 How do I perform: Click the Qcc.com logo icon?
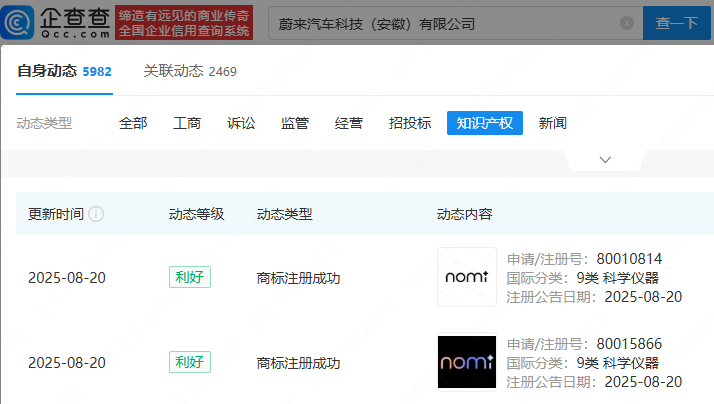(x=17, y=22)
